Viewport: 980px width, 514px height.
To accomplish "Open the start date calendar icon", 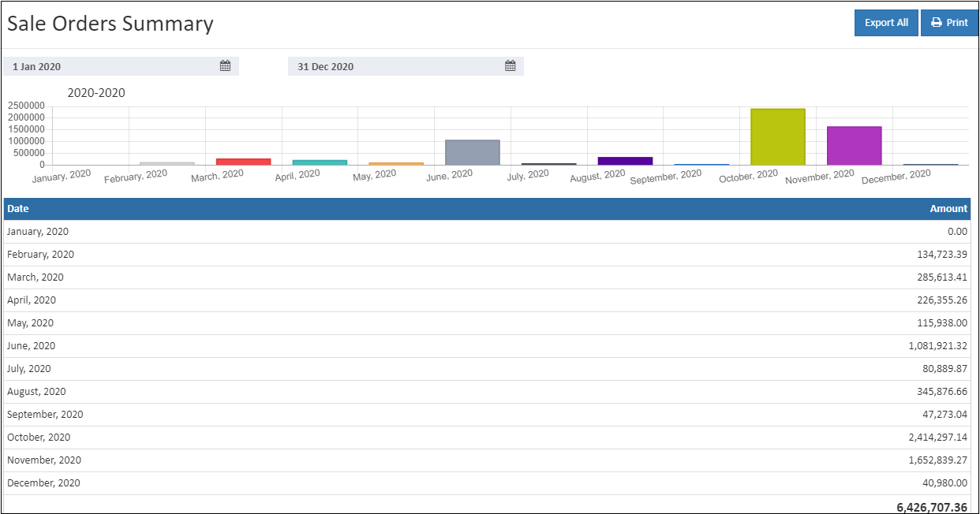I will 225,66.
